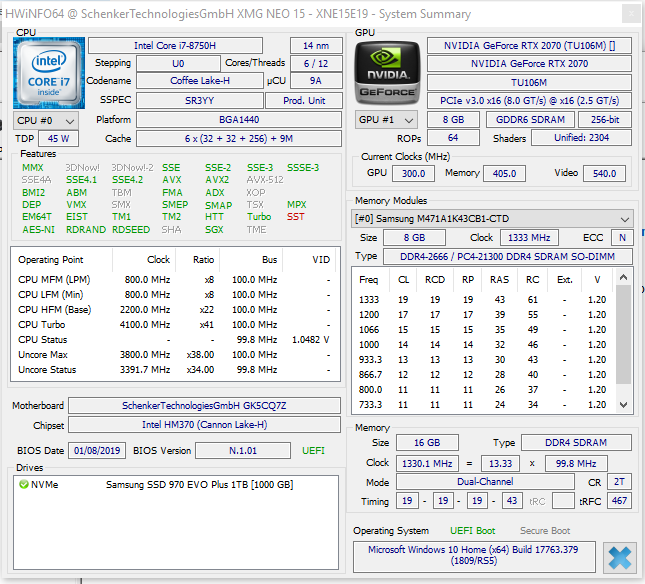Click the memory clock 1330.1 MHz field

tap(427, 463)
